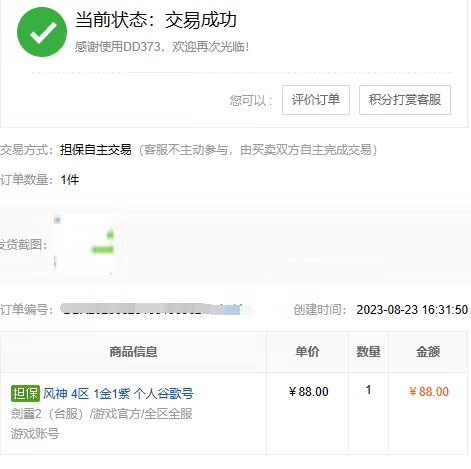The height and width of the screenshot is (469, 471).
Task: Click the 商品信息 column header
Action: point(133,352)
